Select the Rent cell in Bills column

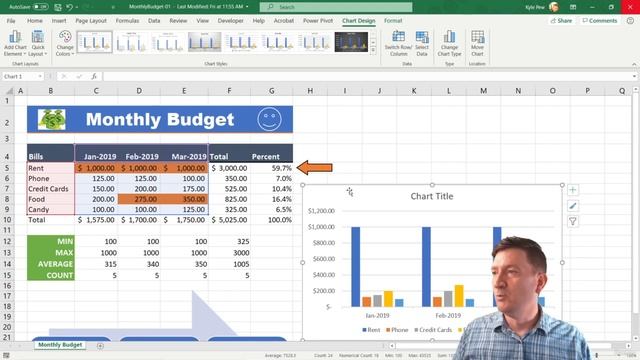[51, 168]
